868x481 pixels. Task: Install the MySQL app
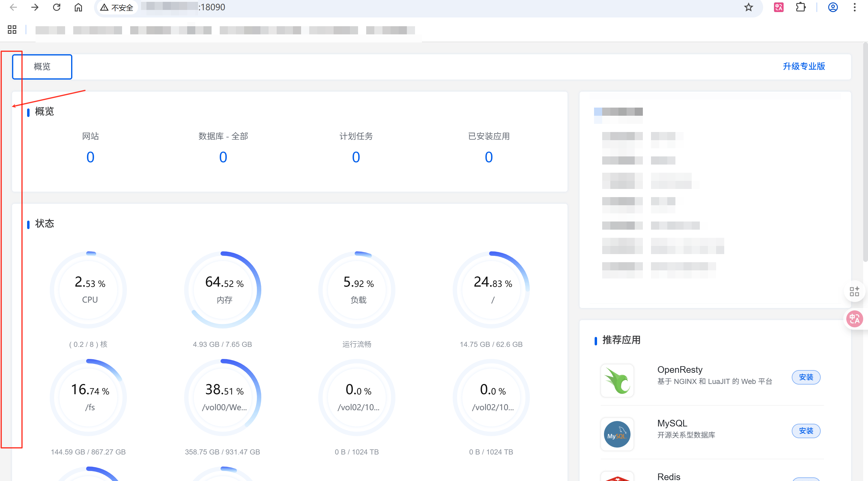[806, 431]
